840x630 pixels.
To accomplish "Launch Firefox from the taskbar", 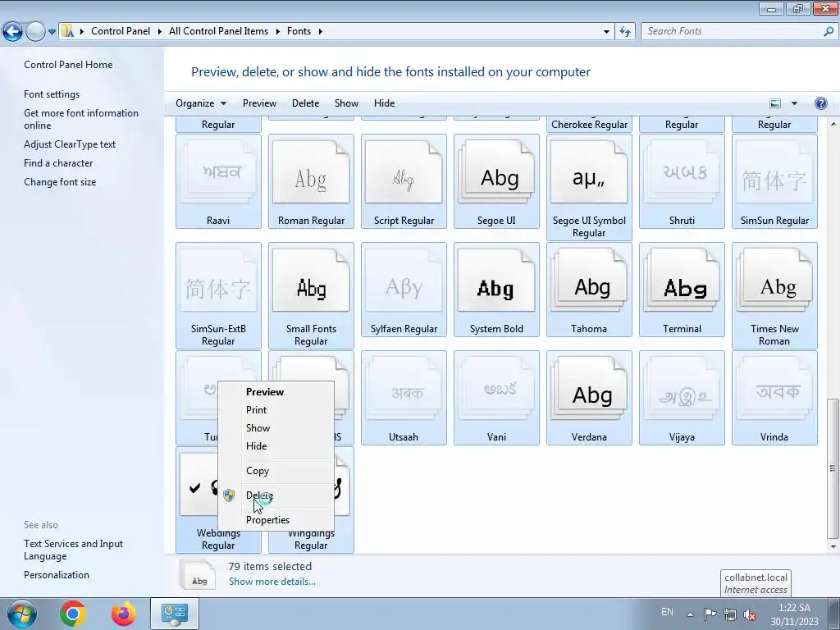I will tap(124, 614).
